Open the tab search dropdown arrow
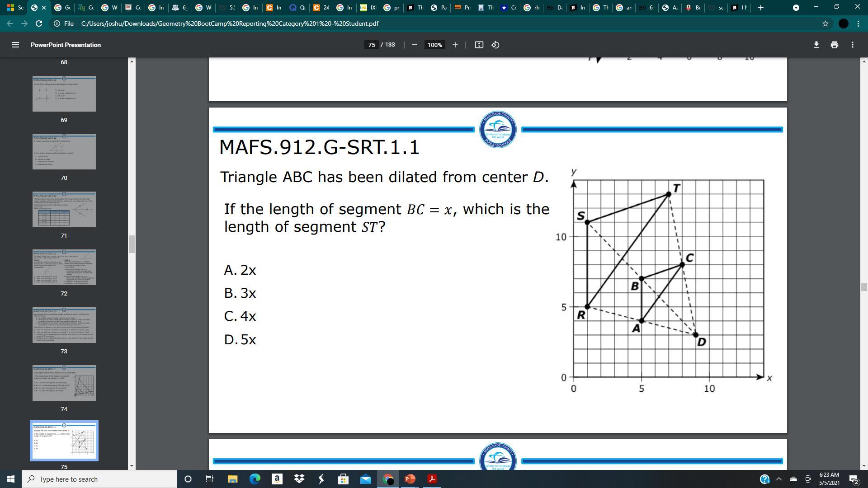The image size is (868, 488). click(796, 8)
